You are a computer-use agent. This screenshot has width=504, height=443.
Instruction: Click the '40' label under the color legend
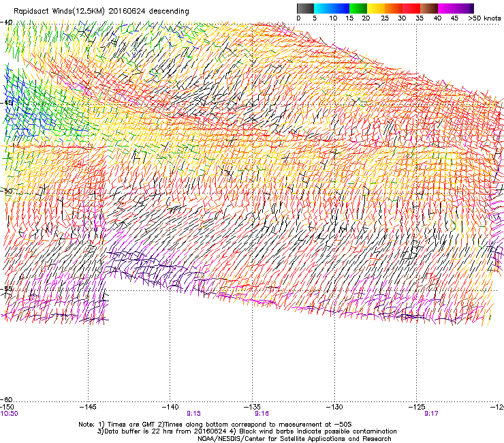click(437, 18)
